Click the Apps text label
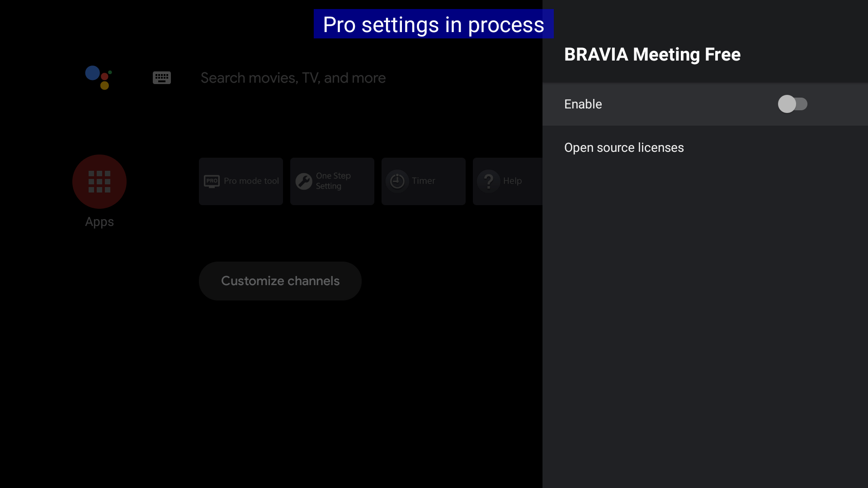868x488 pixels. [99, 222]
